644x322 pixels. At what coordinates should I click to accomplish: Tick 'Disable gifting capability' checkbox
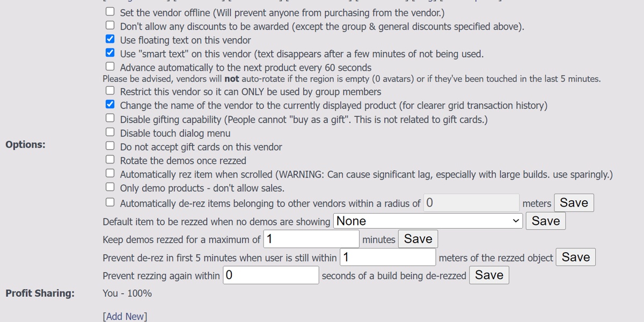(110, 118)
